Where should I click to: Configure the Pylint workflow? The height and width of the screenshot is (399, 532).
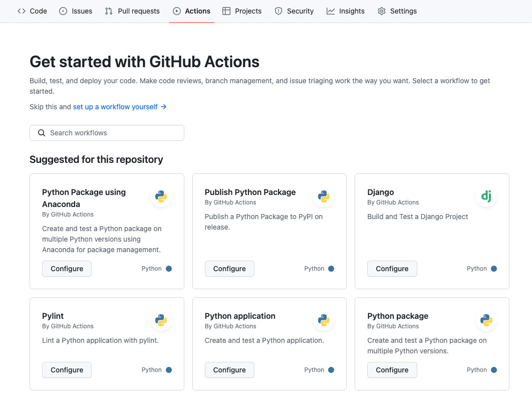tap(67, 370)
